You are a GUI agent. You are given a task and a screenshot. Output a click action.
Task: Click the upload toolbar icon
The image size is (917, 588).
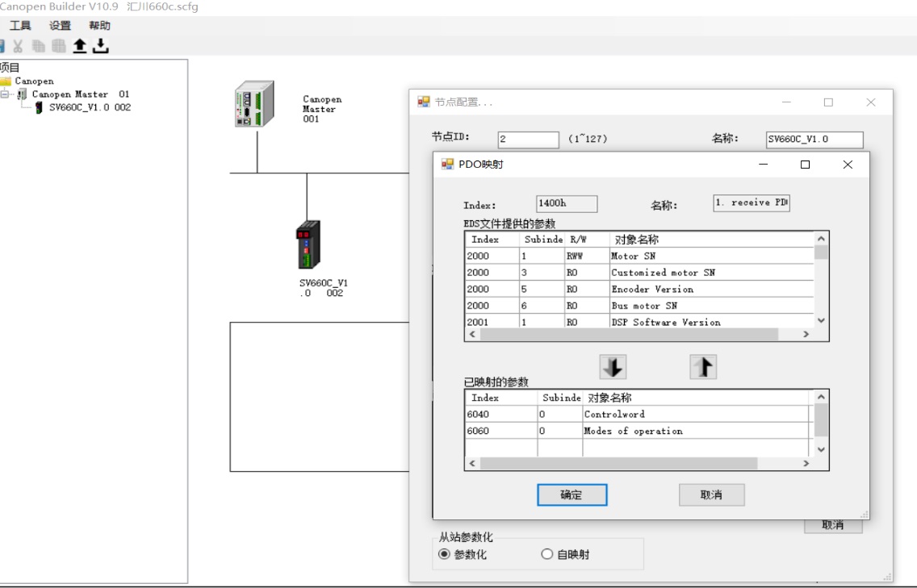tap(80, 46)
